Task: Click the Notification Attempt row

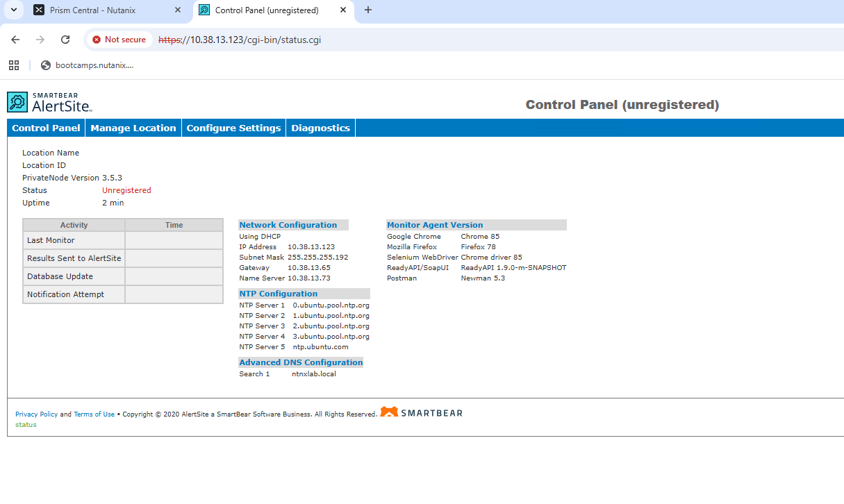Action: tap(123, 294)
